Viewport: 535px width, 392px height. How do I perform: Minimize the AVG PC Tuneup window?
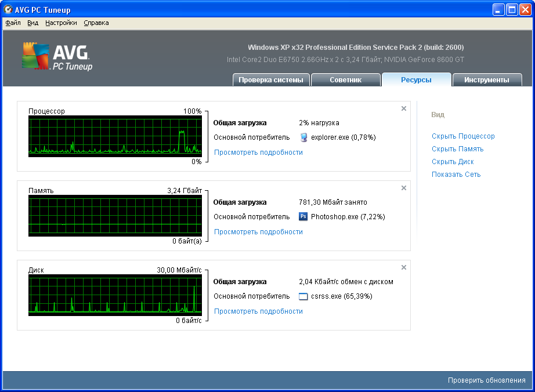(x=498, y=10)
